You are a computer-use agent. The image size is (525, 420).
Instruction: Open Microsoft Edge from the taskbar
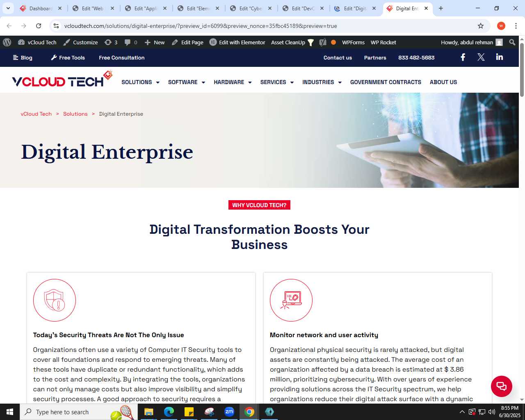tap(169, 412)
